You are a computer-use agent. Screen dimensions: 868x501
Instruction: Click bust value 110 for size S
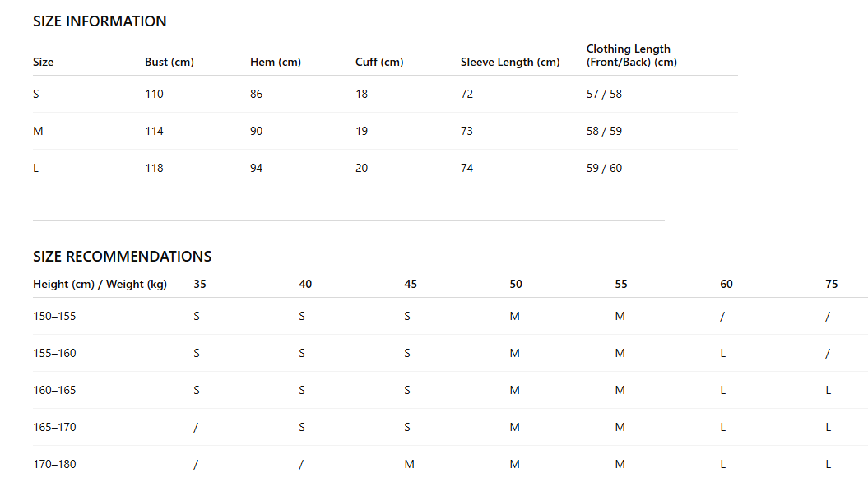155,94
